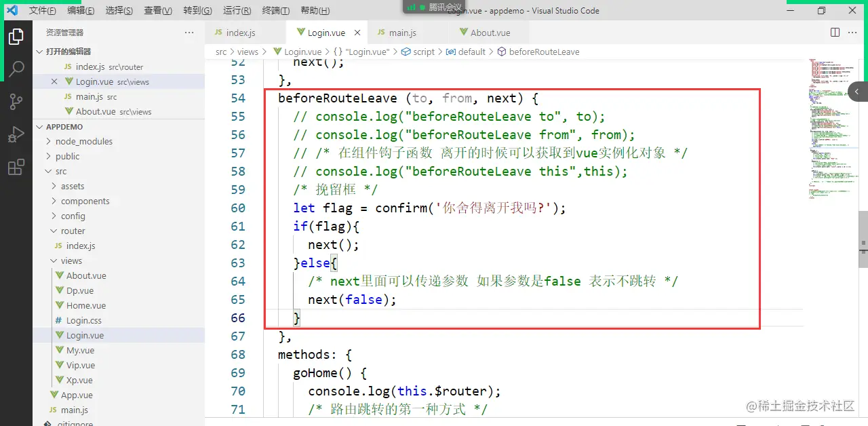Open the more actions ellipsis in Explorer panel
This screenshot has width=868, height=426.
coord(188,32)
